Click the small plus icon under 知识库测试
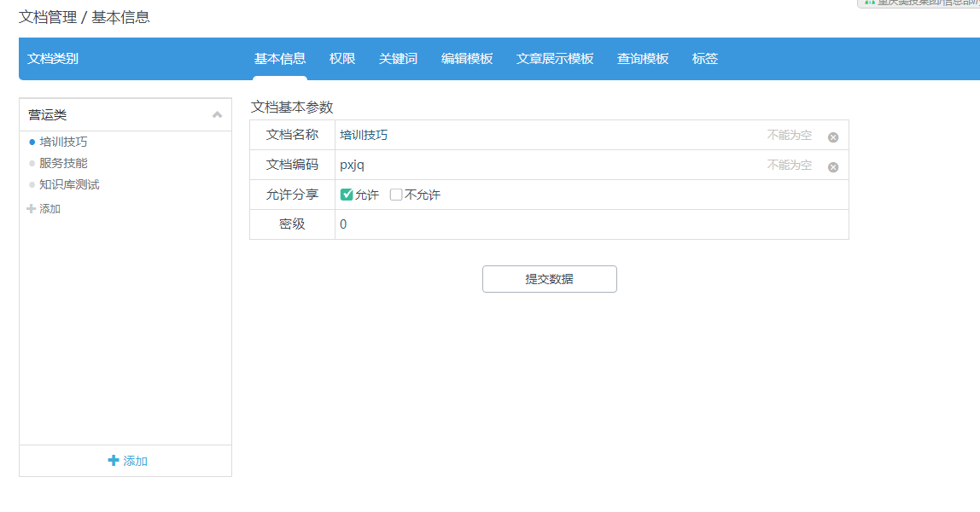This screenshot has height=512, width=980. tap(32, 209)
